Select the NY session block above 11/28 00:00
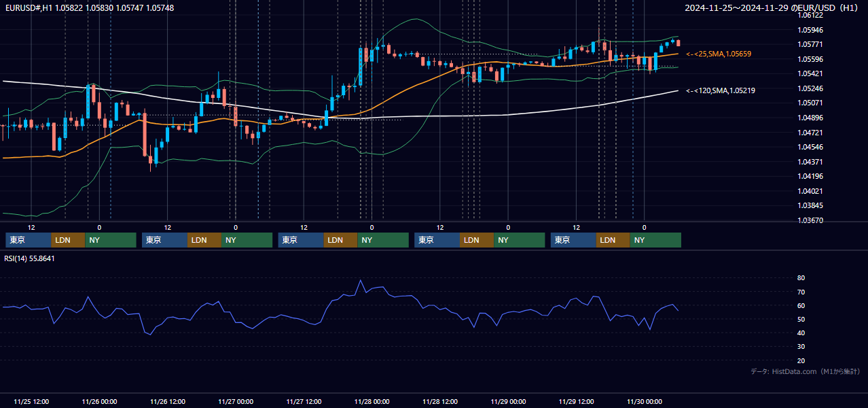The height and width of the screenshot is (408, 868). [x=383, y=240]
